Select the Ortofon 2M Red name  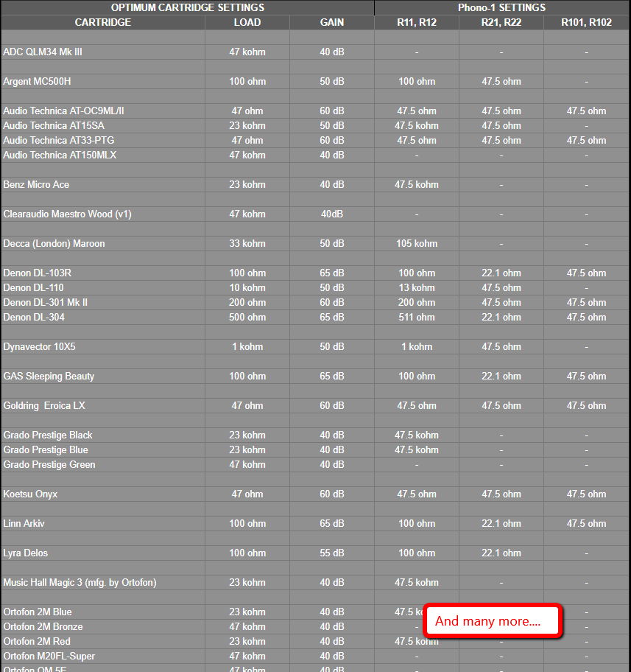(x=36, y=642)
